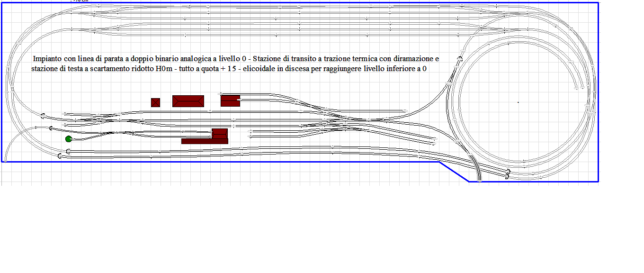644x273 pixels.
Task: Select the large dark red station building
Action: (x=188, y=101)
